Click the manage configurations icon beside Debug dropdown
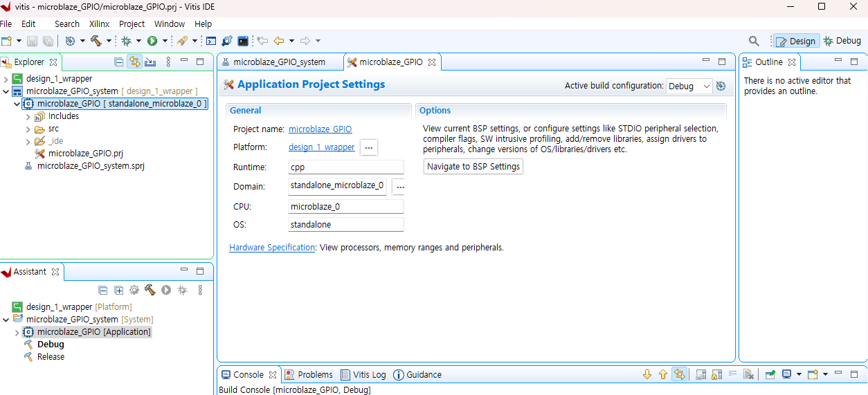This screenshot has height=395, width=868. 721,86
